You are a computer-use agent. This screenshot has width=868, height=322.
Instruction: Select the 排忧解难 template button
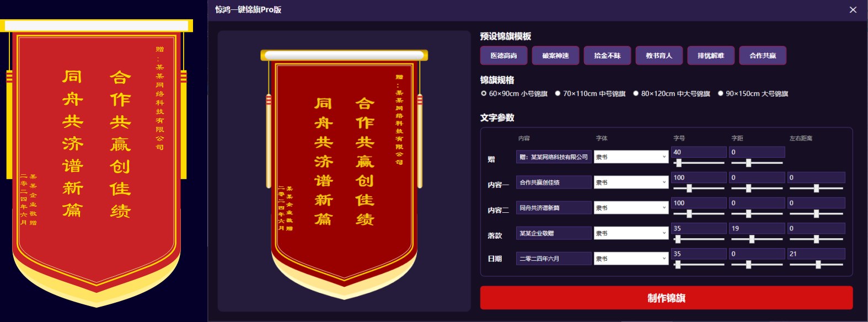711,56
